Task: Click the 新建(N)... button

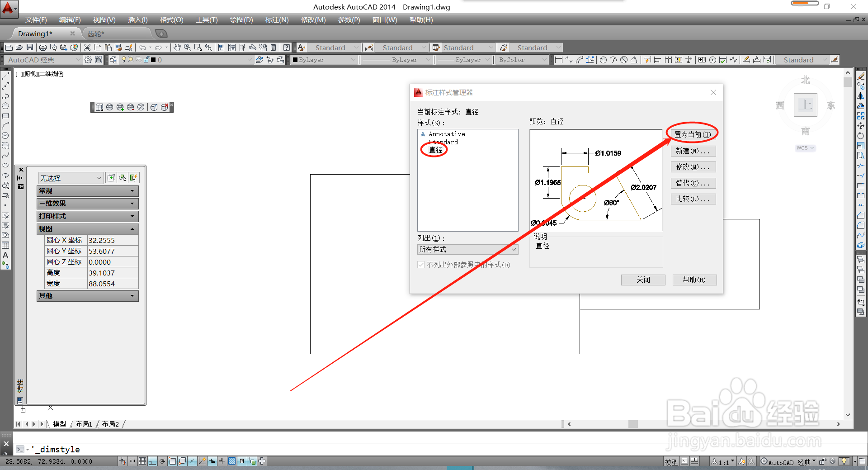Action: click(x=693, y=151)
